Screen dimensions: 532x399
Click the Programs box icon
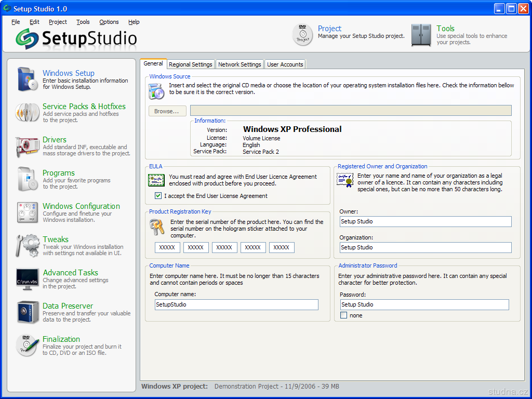pyautogui.click(x=27, y=179)
